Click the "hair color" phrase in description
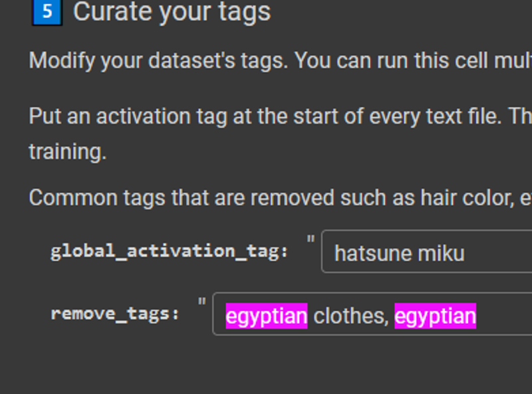Screen dimensions: 532x394 pos(467,197)
